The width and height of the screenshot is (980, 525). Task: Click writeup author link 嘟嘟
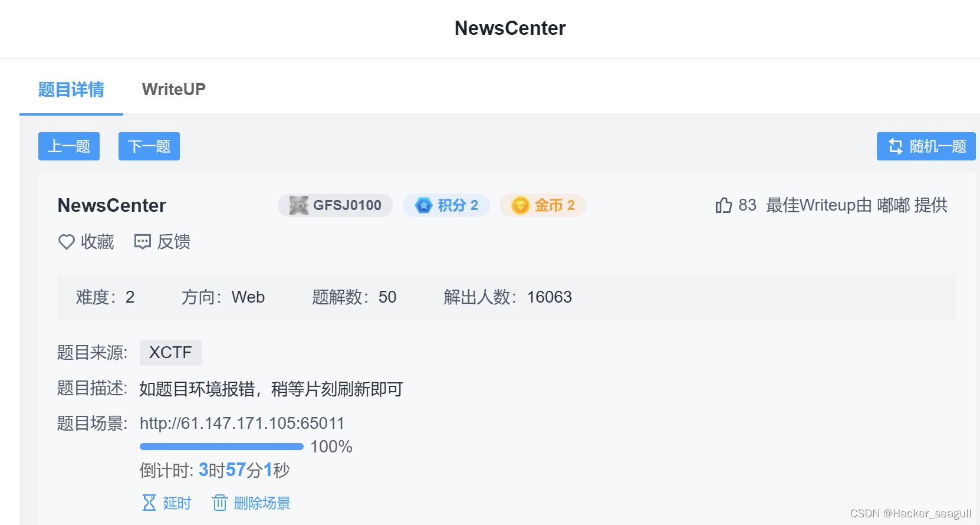point(895,205)
